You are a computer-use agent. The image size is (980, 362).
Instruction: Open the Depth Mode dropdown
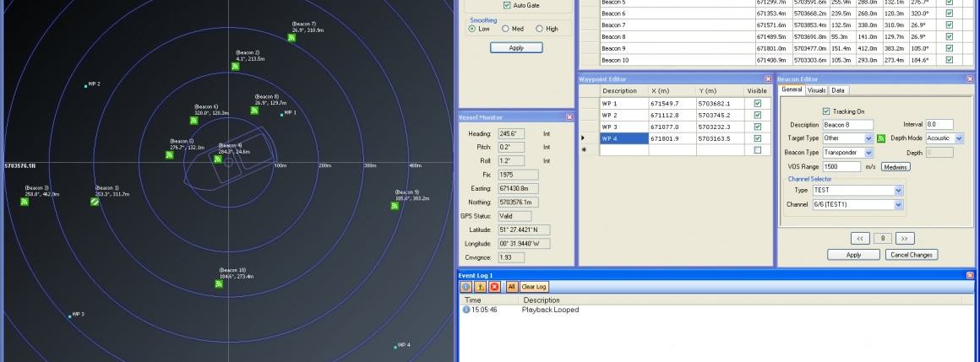tap(959, 138)
